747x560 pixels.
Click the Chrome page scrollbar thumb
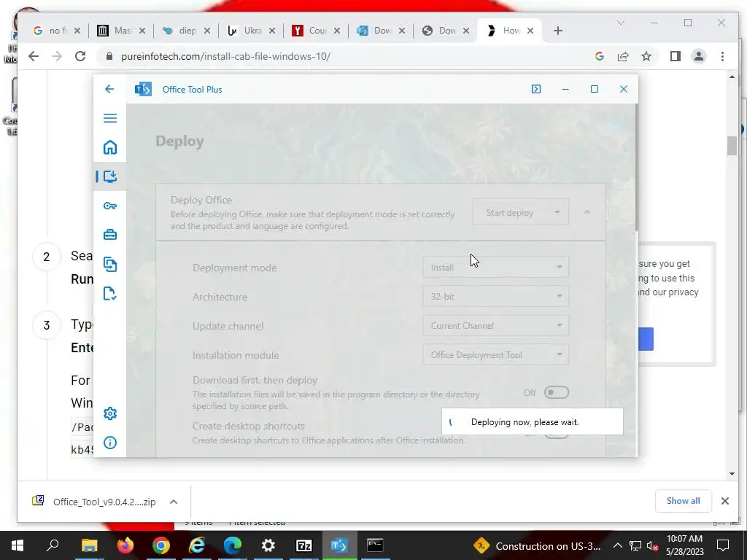(732, 146)
